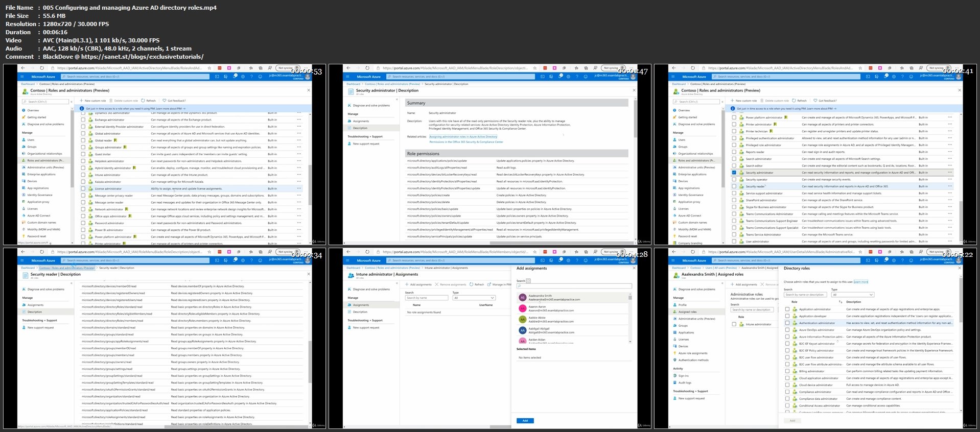
Task: Check User administrator checkbox in 00:02:41 frame
Action: pyautogui.click(x=734, y=242)
